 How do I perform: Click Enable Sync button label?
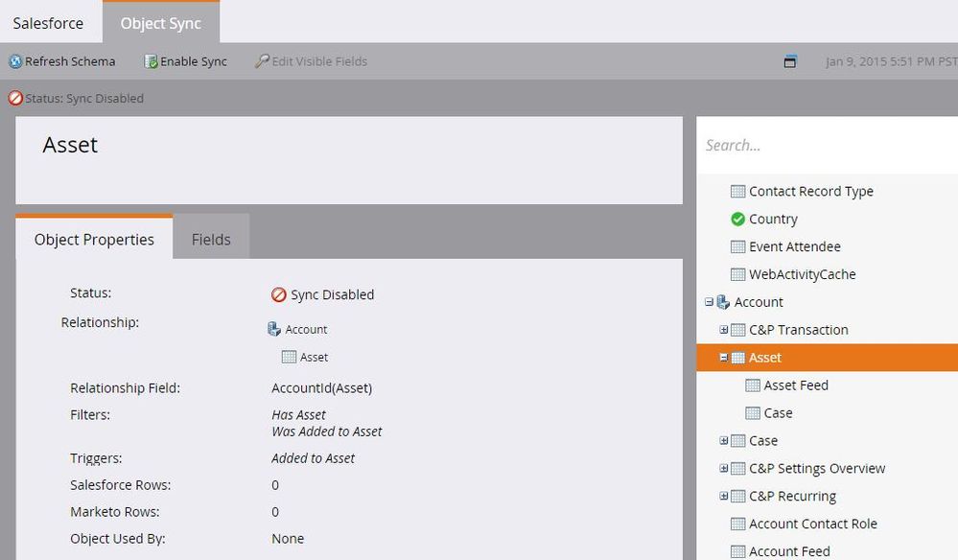point(194,61)
